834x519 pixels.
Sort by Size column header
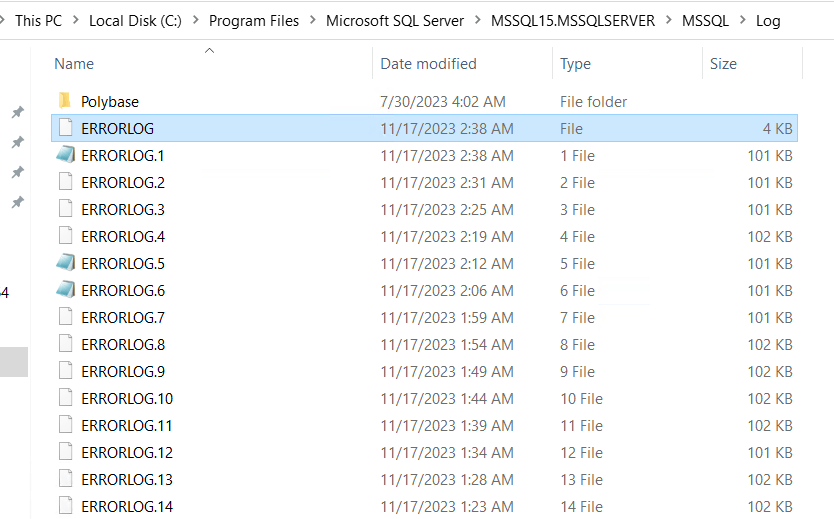coord(723,64)
